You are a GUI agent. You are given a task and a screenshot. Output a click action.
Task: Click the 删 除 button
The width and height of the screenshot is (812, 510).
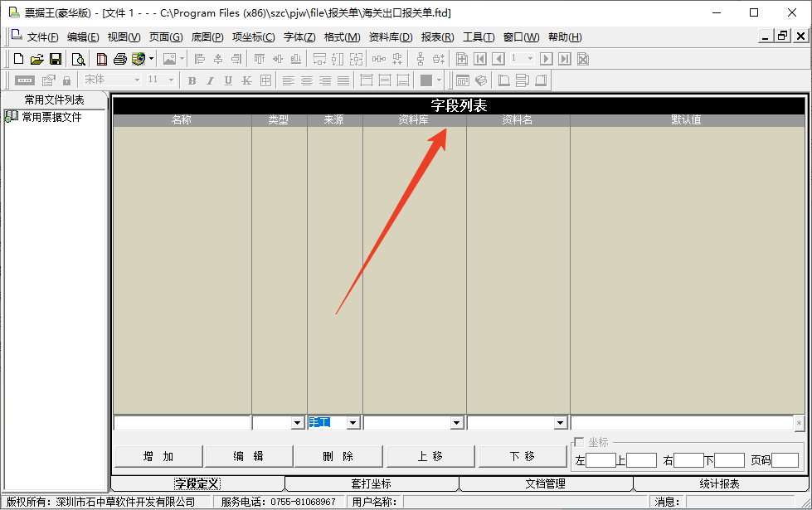(x=338, y=456)
